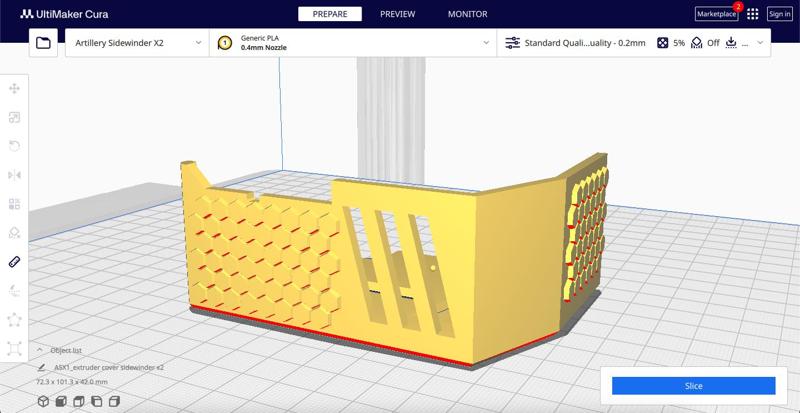Select the Scale tool

point(14,118)
